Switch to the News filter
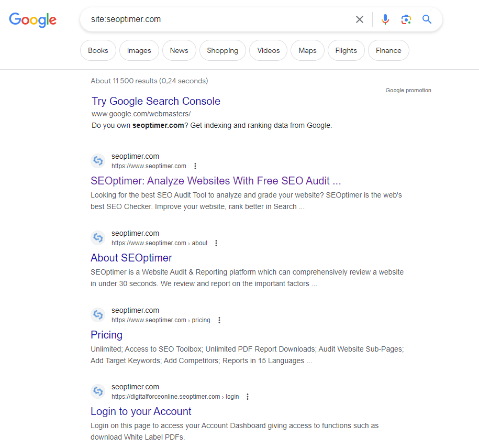The height and width of the screenshot is (448, 479). (179, 50)
